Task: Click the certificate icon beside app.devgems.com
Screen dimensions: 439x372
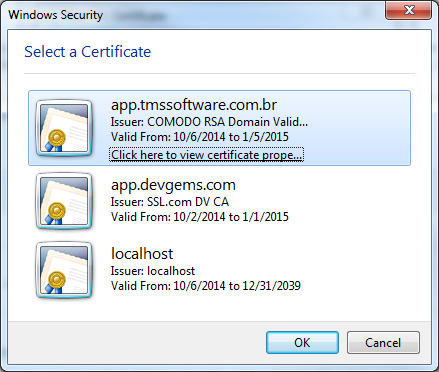Action: [64, 201]
